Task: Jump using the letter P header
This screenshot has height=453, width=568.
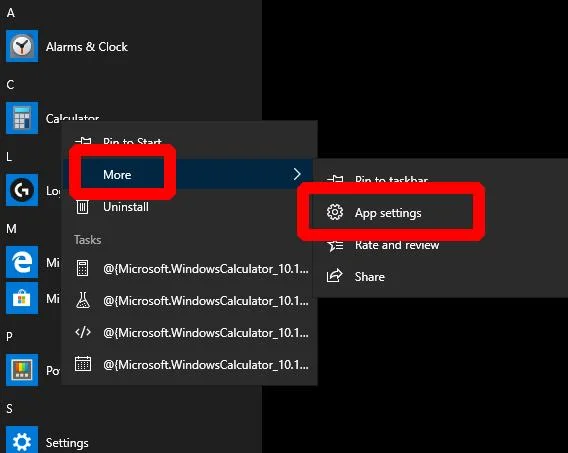Action: 9,336
